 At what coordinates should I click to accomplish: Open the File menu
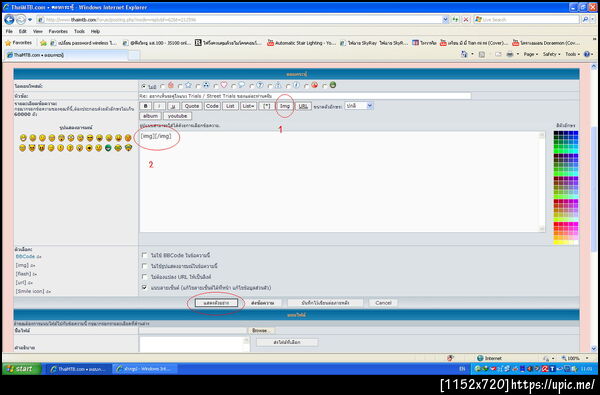tap(9, 31)
